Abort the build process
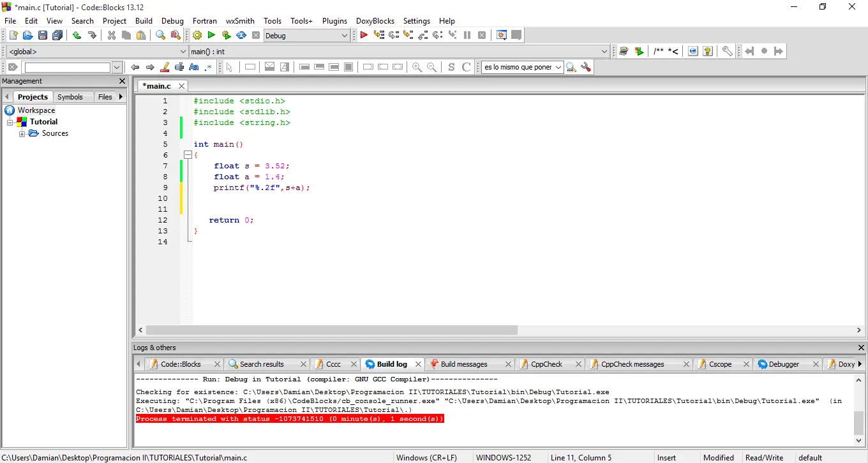This screenshot has height=463, width=868. 256,35
